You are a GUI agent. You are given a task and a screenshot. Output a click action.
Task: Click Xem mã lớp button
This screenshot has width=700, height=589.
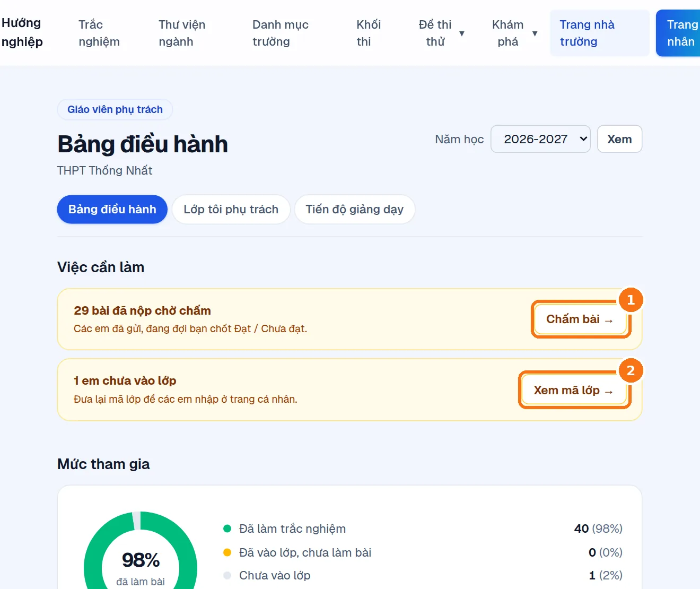(x=574, y=391)
